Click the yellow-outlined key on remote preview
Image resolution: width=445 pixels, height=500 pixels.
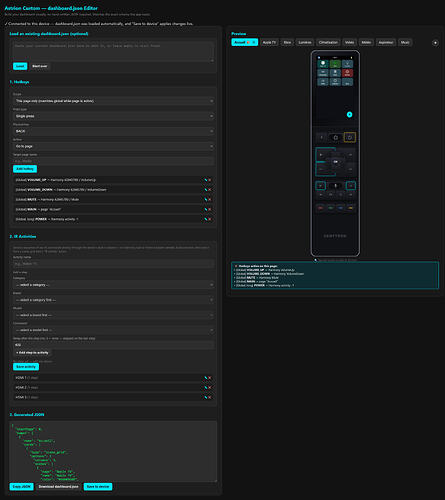(350, 137)
